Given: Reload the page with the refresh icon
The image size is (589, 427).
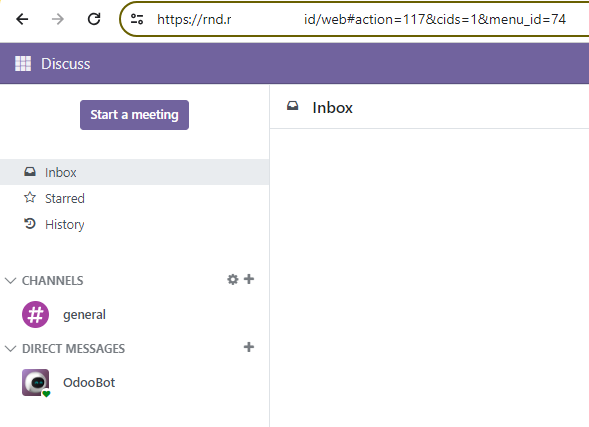Looking at the screenshot, I should click(x=94, y=19).
